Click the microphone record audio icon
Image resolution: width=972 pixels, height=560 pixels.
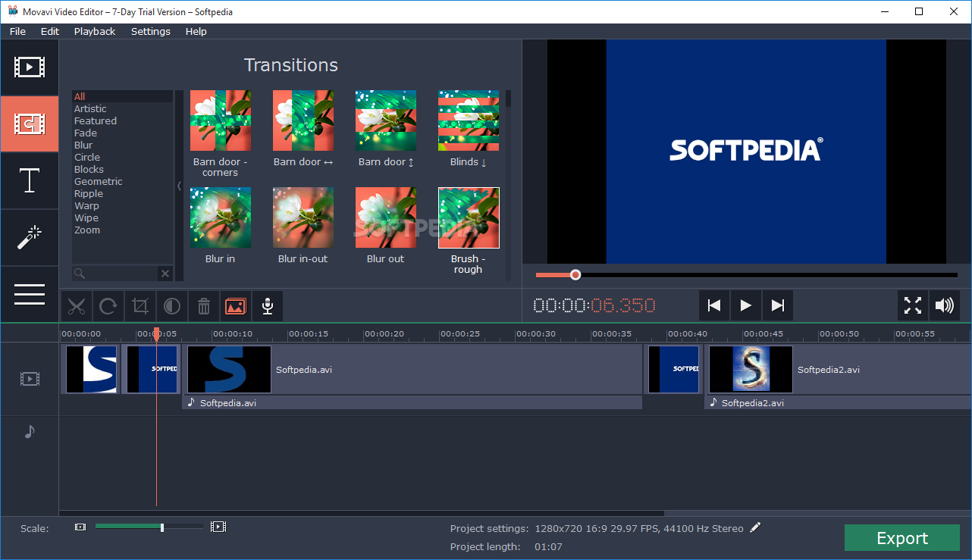click(268, 306)
